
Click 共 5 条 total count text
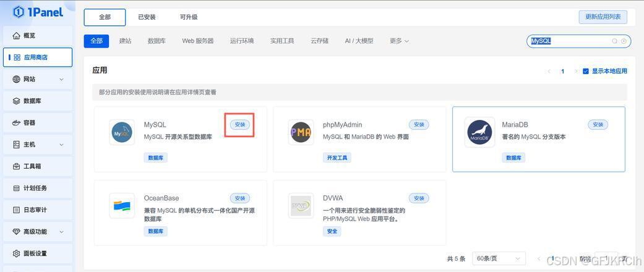click(456, 258)
